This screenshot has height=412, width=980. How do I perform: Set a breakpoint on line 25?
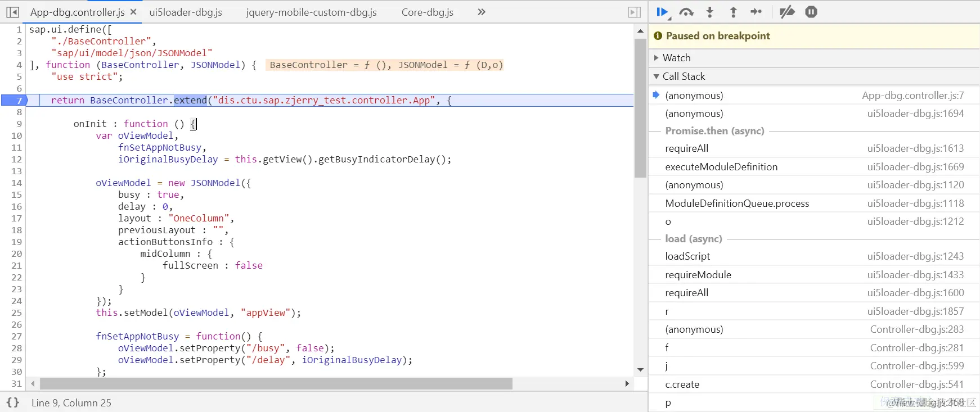point(16,313)
